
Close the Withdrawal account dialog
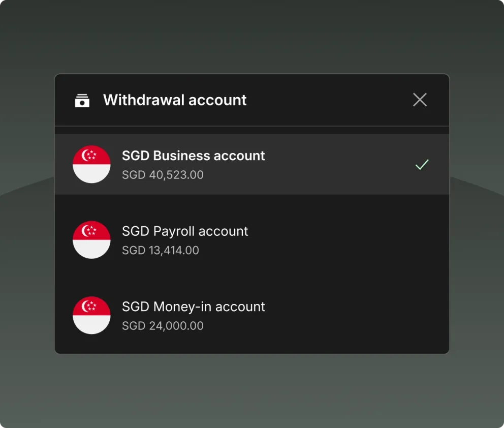pos(420,100)
